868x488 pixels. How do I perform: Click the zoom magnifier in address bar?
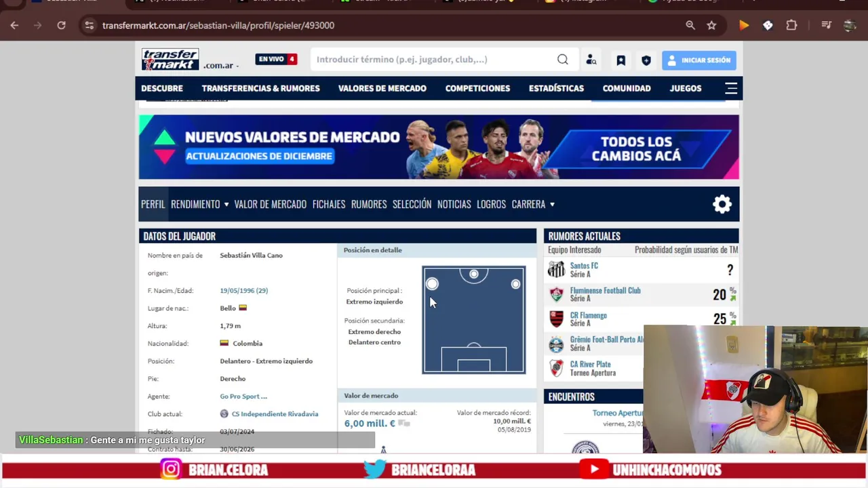pos(690,25)
